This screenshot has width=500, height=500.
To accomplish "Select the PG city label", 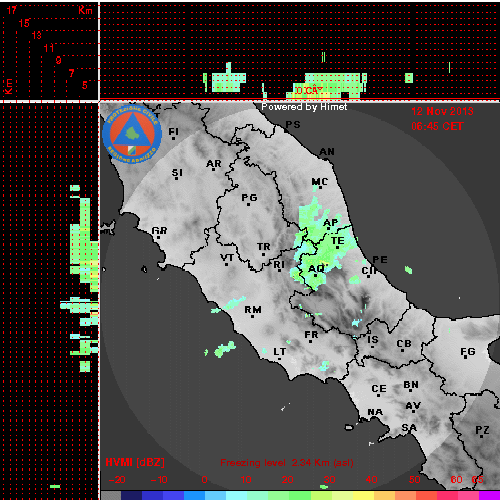I will [x=249, y=198].
